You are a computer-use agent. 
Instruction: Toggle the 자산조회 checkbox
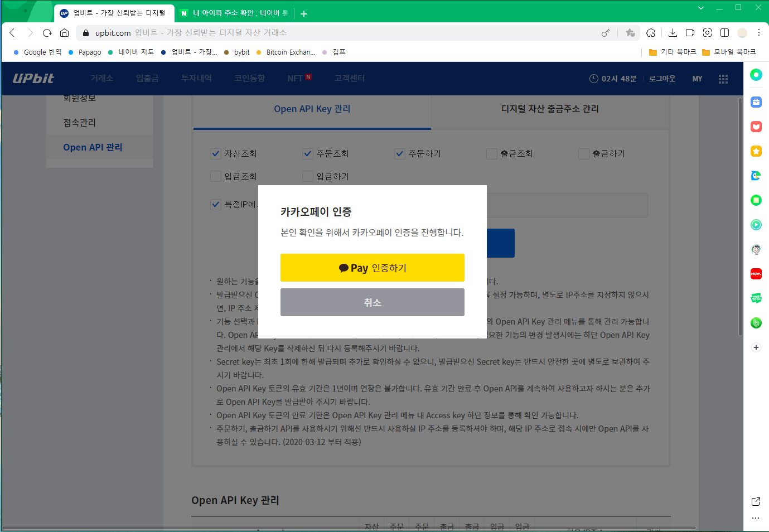(x=216, y=154)
